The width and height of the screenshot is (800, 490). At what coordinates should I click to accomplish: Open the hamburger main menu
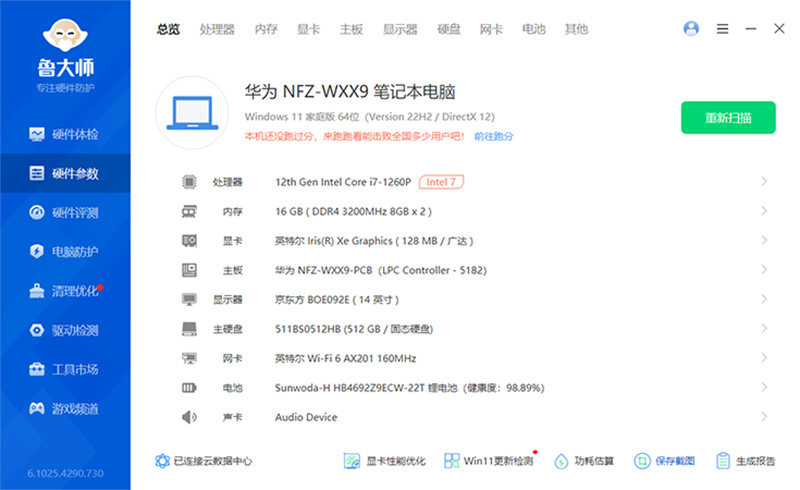[722, 29]
